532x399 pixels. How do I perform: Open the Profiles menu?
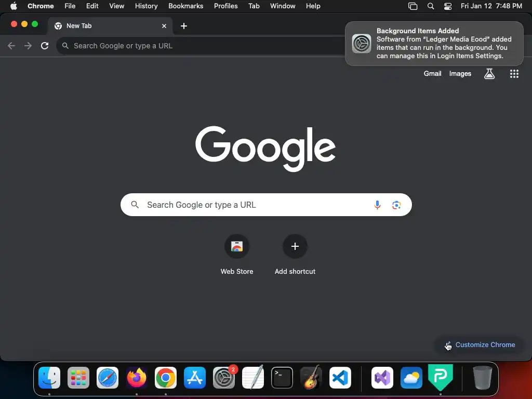pyautogui.click(x=226, y=6)
